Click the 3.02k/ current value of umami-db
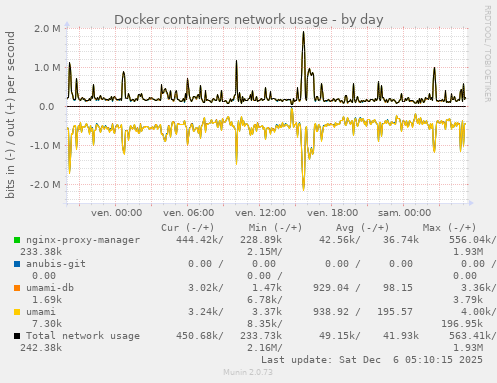Viewport: 497px width, 383px height. pyautogui.click(x=206, y=288)
